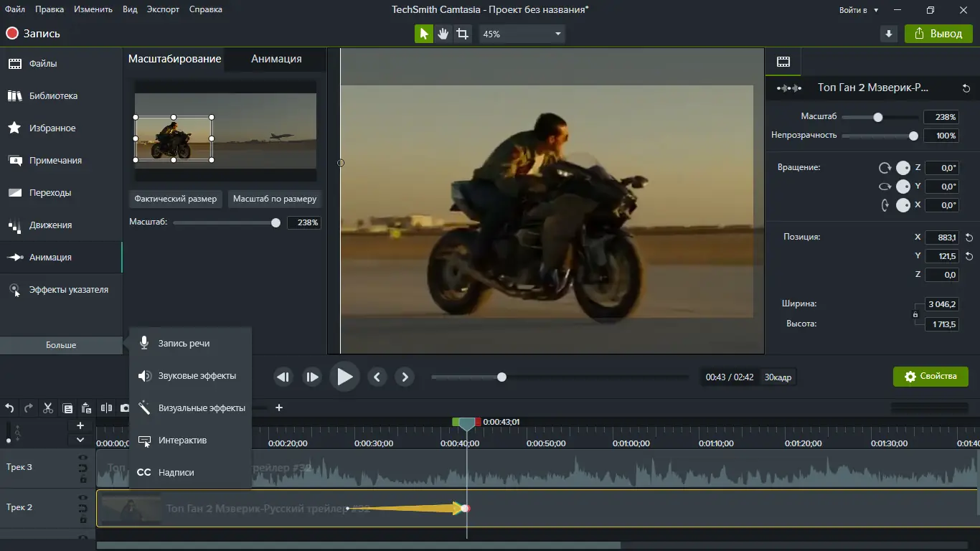980x551 pixels.
Task: Click the Copy icon in the timeline toolbar
Action: [x=67, y=408]
